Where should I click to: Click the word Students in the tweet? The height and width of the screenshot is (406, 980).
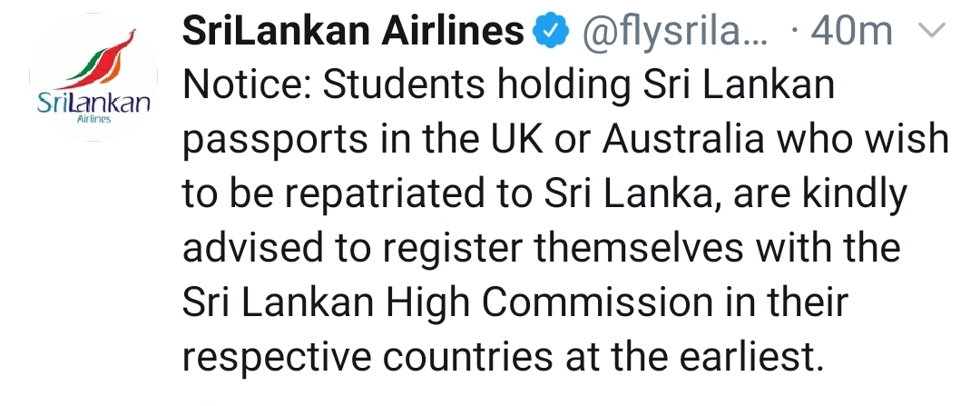(x=403, y=85)
